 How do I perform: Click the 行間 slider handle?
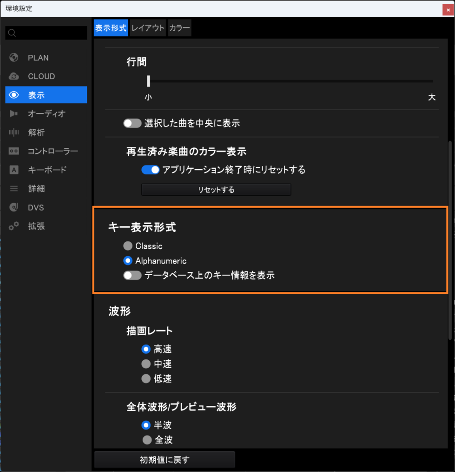point(148,81)
